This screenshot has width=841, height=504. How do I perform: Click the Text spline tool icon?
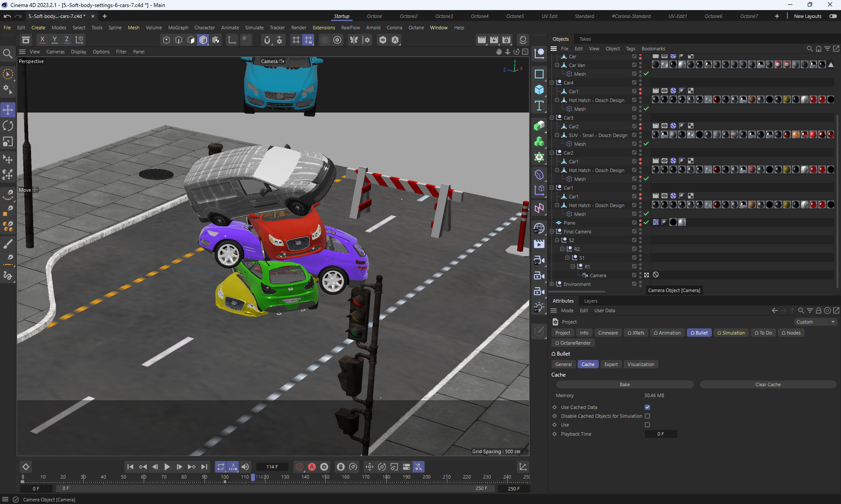539,106
